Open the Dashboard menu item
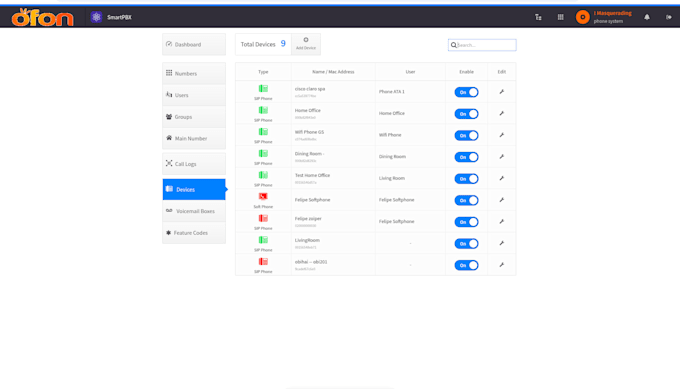 click(194, 44)
